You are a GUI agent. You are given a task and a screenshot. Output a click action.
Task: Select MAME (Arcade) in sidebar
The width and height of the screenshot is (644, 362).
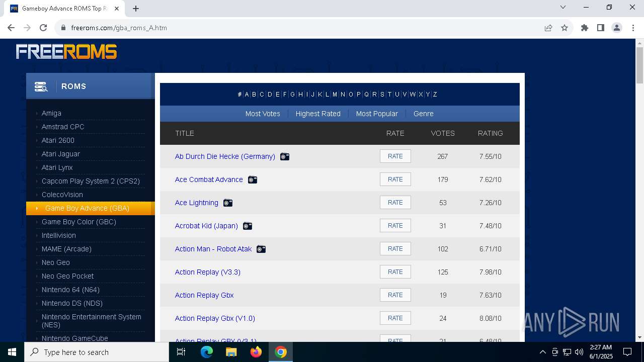(66, 249)
